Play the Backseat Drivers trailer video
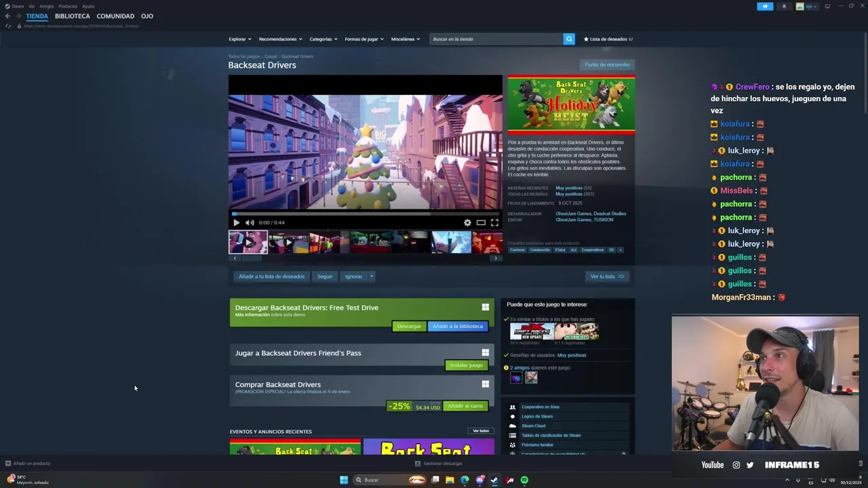This screenshot has width=868, height=488. pyautogui.click(x=236, y=222)
